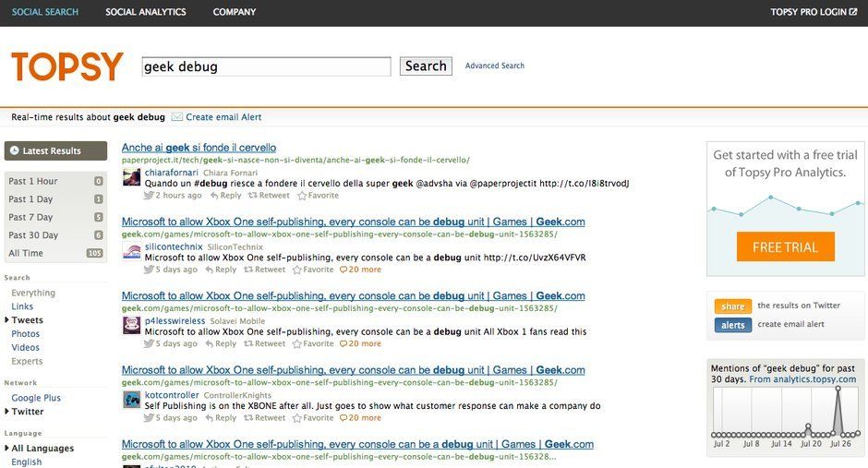The height and width of the screenshot is (468, 868).
Task: Open the chiarafornari username link
Action: (x=172, y=172)
